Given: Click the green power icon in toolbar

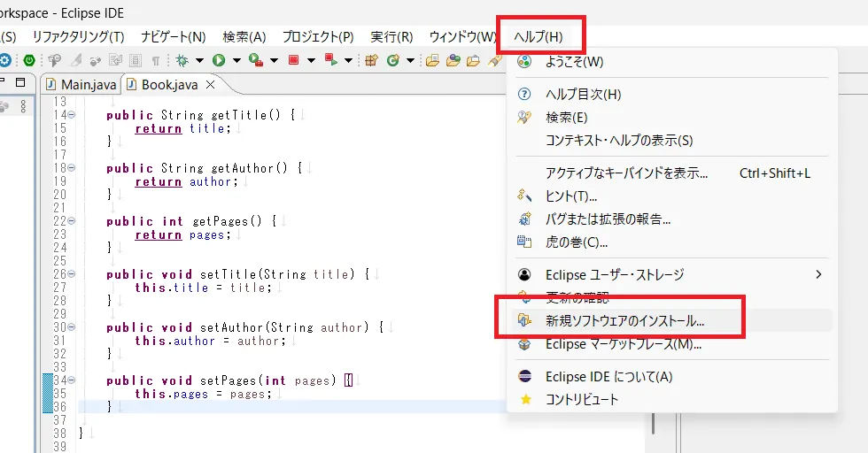Looking at the screenshot, I should tap(29, 60).
